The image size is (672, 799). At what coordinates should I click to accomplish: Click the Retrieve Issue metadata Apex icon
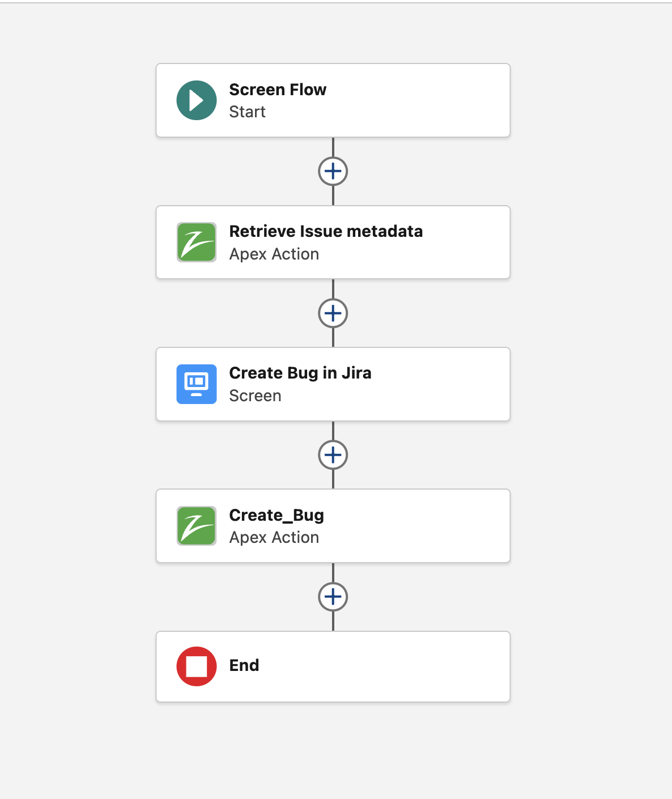click(197, 242)
